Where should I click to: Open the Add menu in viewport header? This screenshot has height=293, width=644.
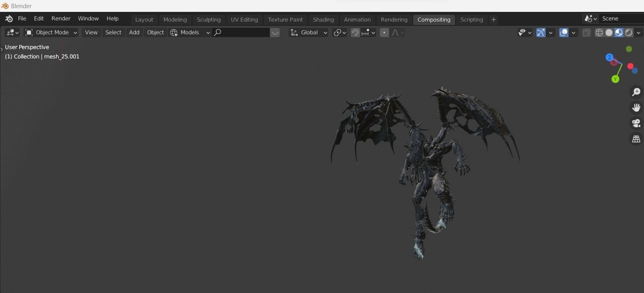(134, 32)
